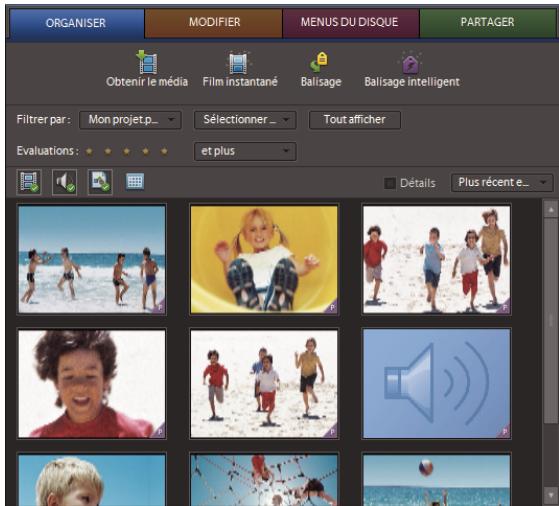This screenshot has height=506, width=559.
Task: Toggle audio files display filter
Action: [x=65, y=182]
